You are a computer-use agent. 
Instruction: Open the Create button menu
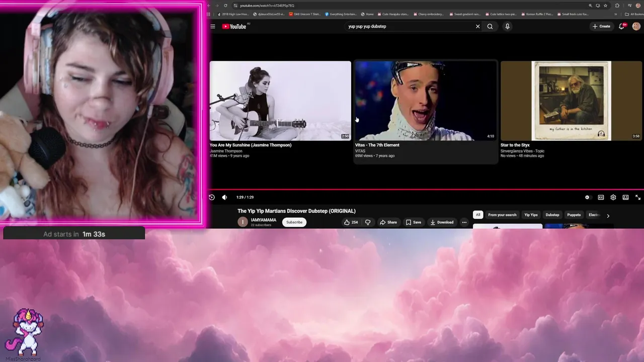601,27
